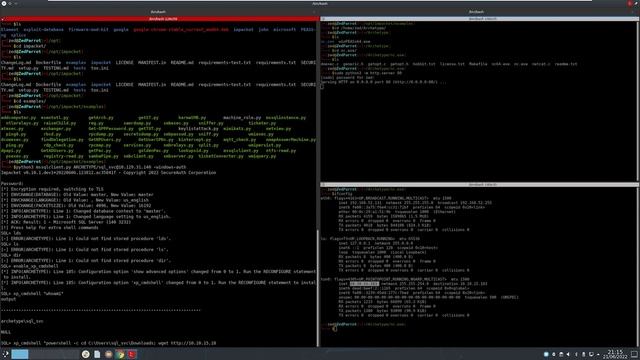Viewport: 640px width, 360px height.
Task: Click 'secretsdump.py' in the file listing
Action: tap(141, 134)
